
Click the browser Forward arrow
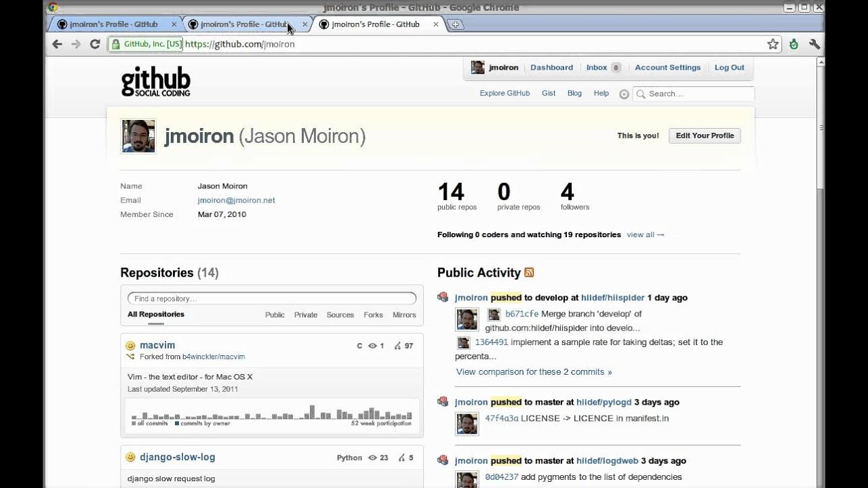pyautogui.click(x=76, y=44)
